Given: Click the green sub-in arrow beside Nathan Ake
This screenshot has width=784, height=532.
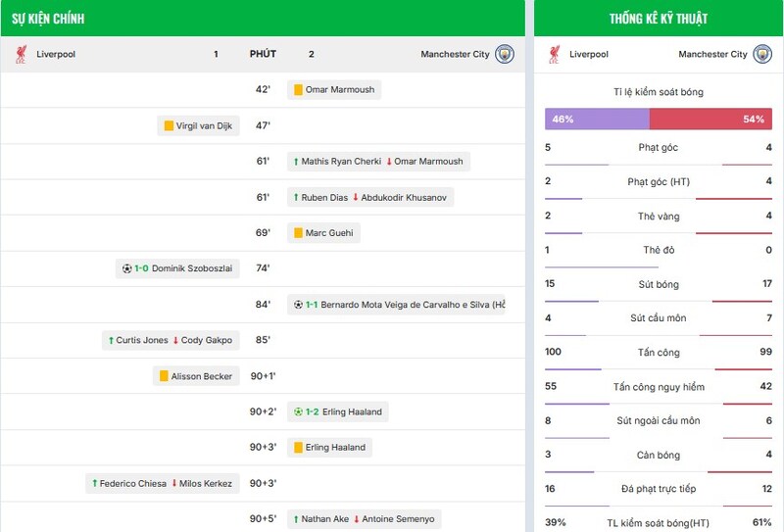Looking at the screenshot, I should pyautogui.click(x=296, y=519).
